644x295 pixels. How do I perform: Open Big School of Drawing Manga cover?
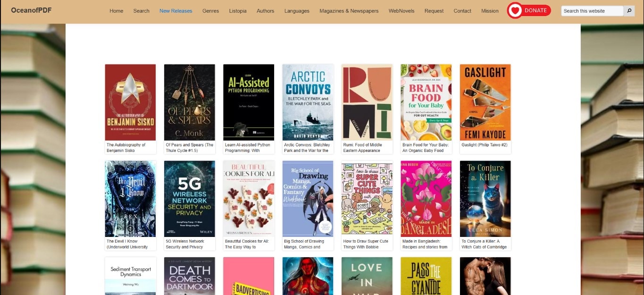click(308, 199)
